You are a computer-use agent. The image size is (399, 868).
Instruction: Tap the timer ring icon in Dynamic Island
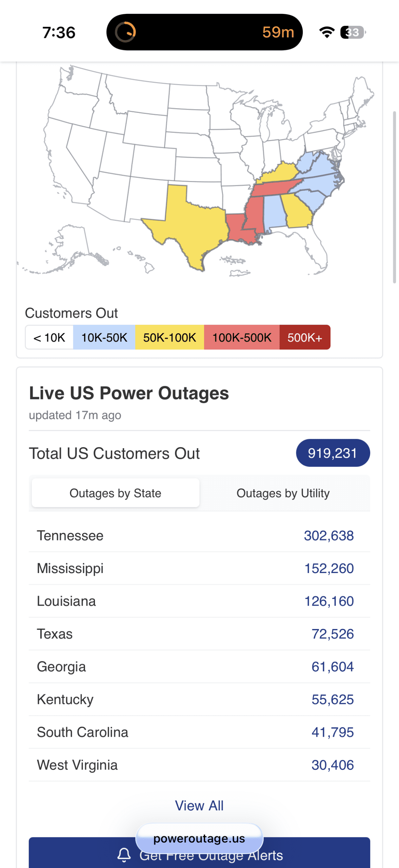[125, 32]
